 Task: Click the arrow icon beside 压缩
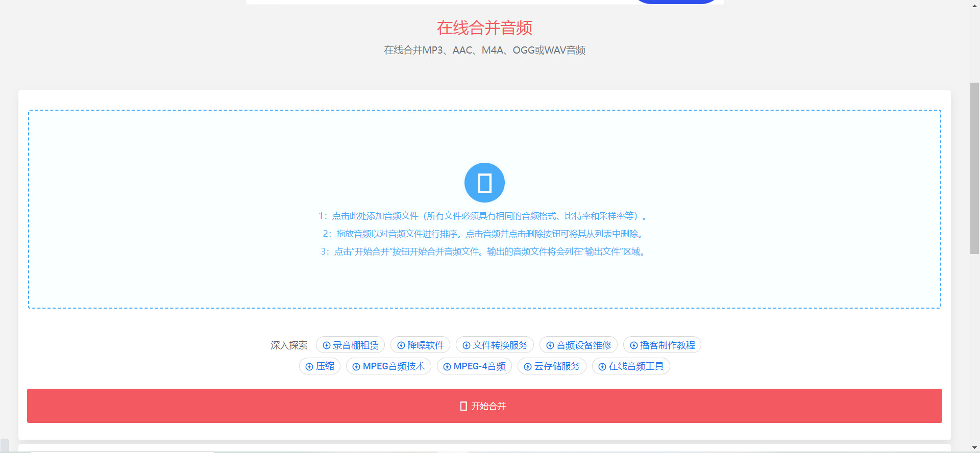(309, 366)
